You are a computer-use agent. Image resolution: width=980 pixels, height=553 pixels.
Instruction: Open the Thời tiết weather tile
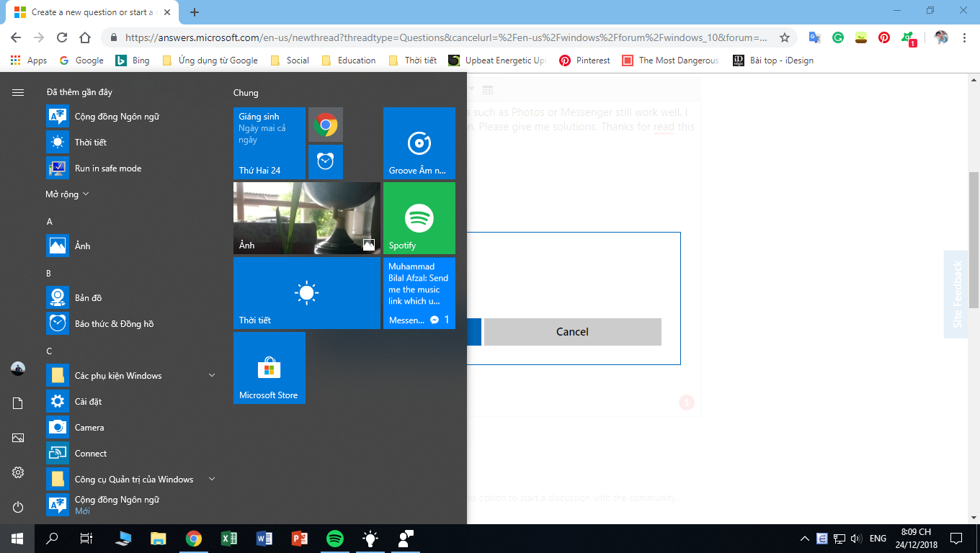click(x=307, y=293)
